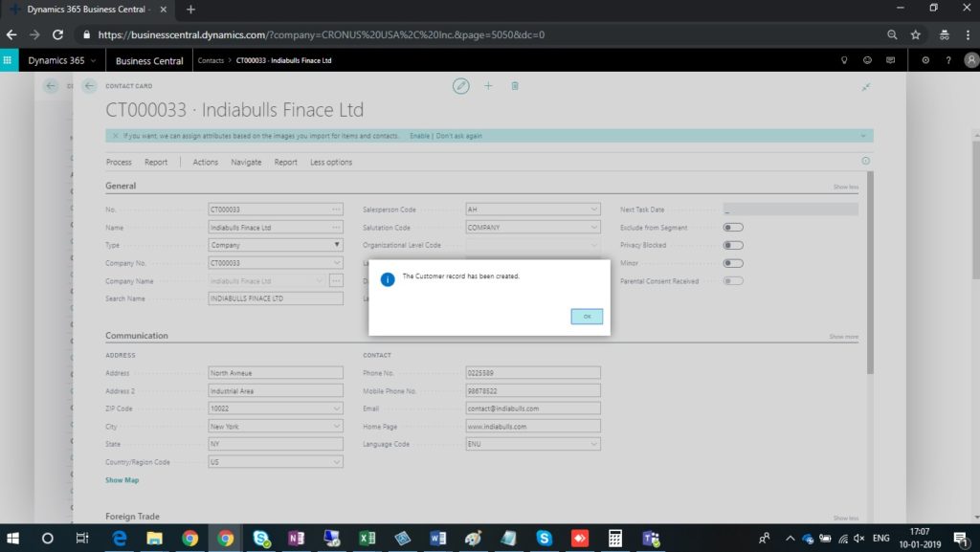The height and width of the screenshot is (552, 980).
Task: Click the Search Name field
Action: 276,298
